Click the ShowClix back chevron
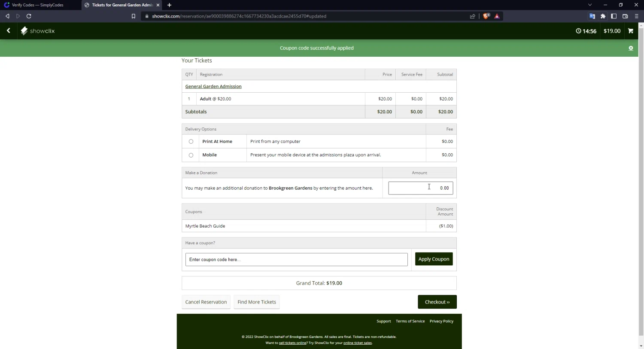Viewport: 644px width, 349px height. tap(9, 31)
